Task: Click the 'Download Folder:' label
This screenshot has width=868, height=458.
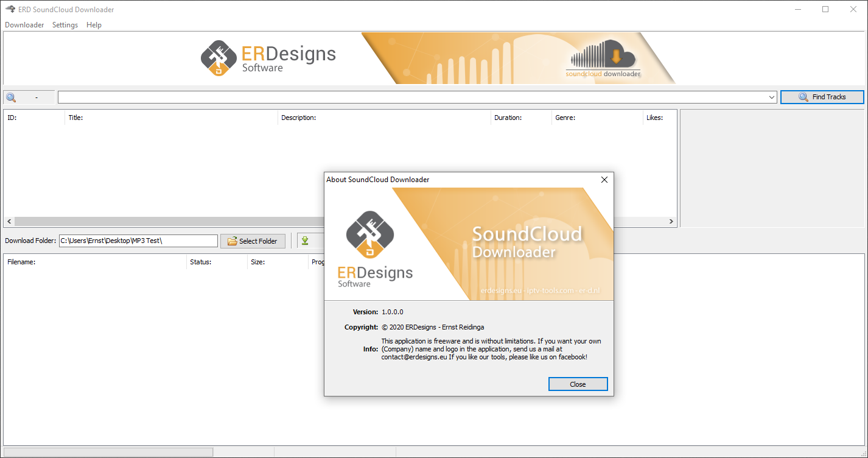Action: point(30,241)
